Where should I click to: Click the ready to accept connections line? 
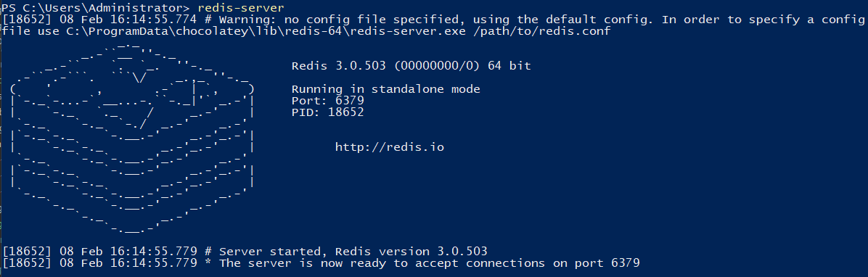click(321, 263)
